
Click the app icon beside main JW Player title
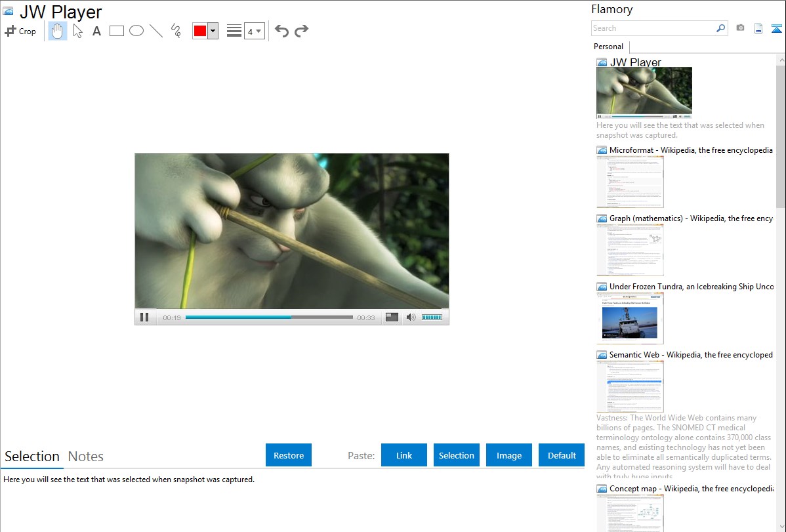point(8,11)
